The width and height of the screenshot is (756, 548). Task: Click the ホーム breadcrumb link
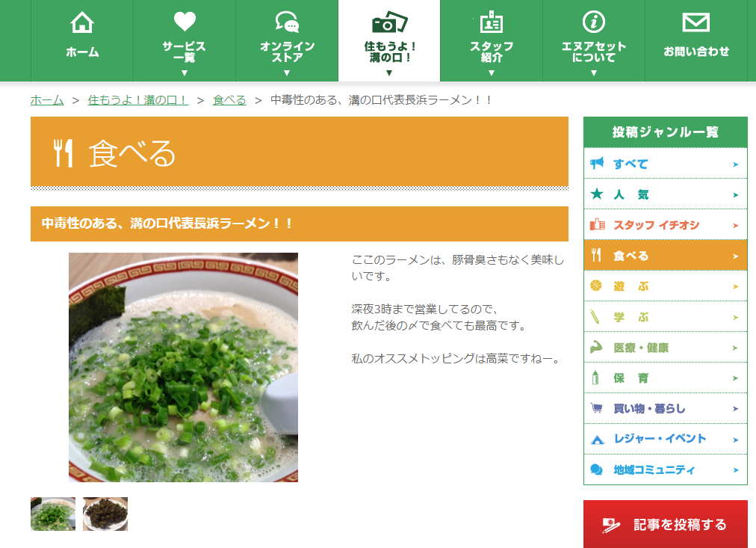coord(47,100)
